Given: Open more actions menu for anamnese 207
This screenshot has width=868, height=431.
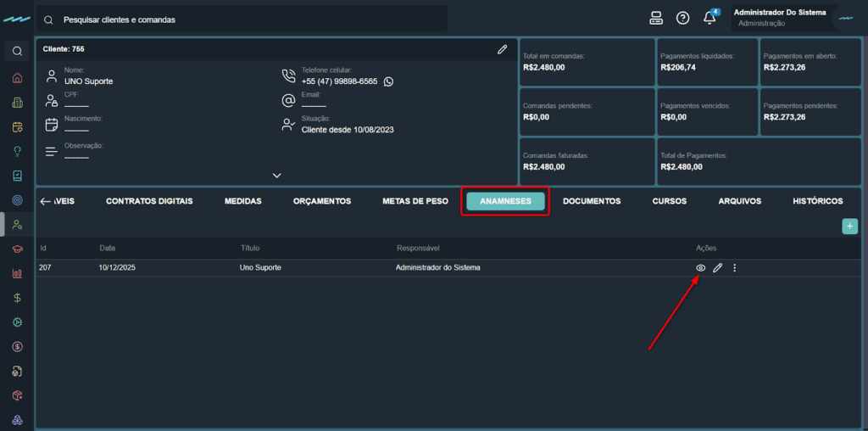Looking at the screenshot, I should pos(734,268).
